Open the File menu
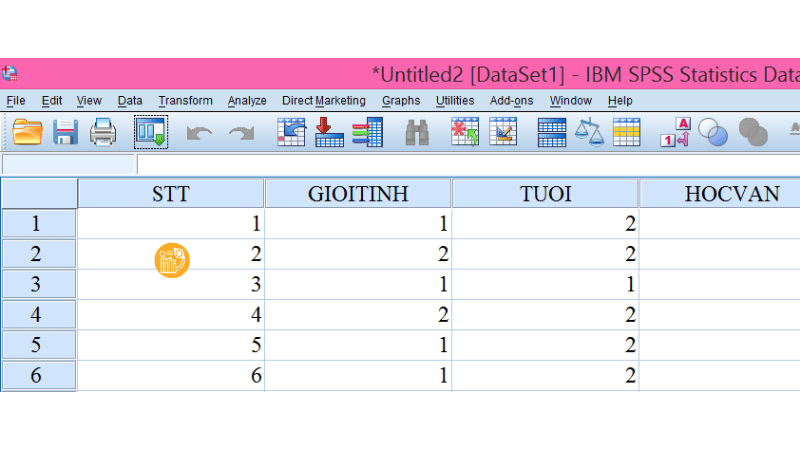Viewport: 800px width, 450px height. [16, 101]
